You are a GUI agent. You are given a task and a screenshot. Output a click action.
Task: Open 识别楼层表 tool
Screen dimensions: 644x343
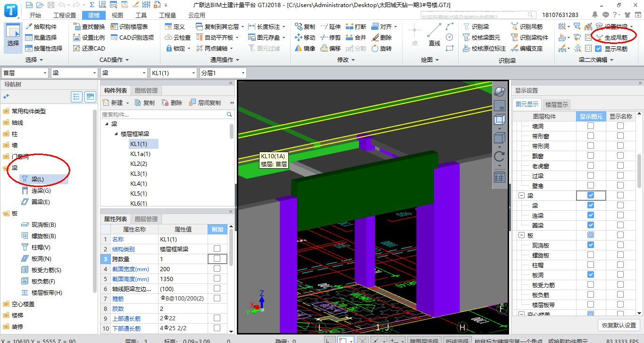click(129, 26)
